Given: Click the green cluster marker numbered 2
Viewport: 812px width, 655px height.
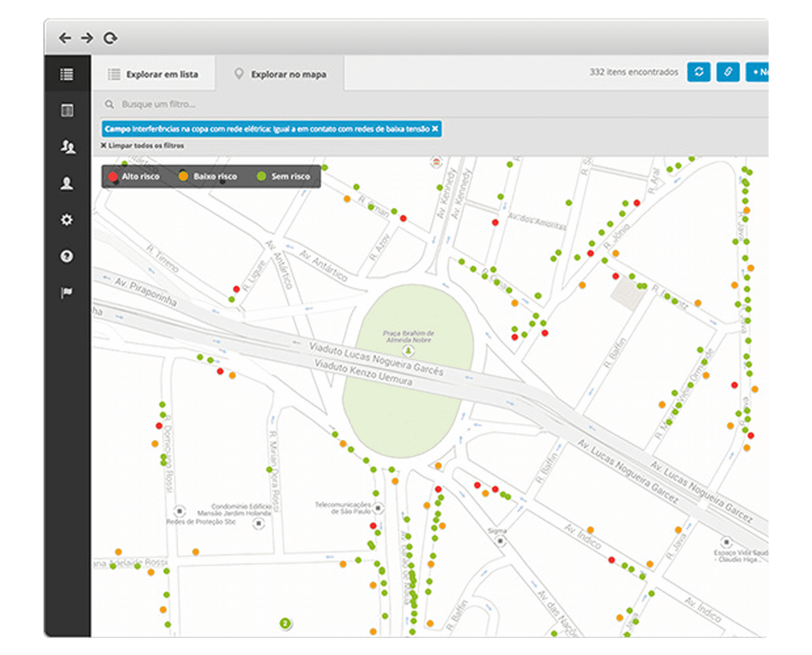Looking at the screenshot, I should point(285,624).
